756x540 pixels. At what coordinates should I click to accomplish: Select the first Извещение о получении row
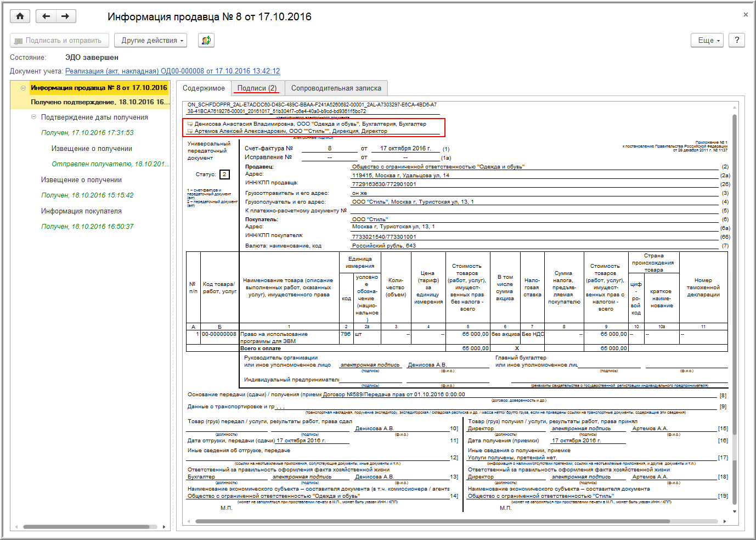[92, 149]
